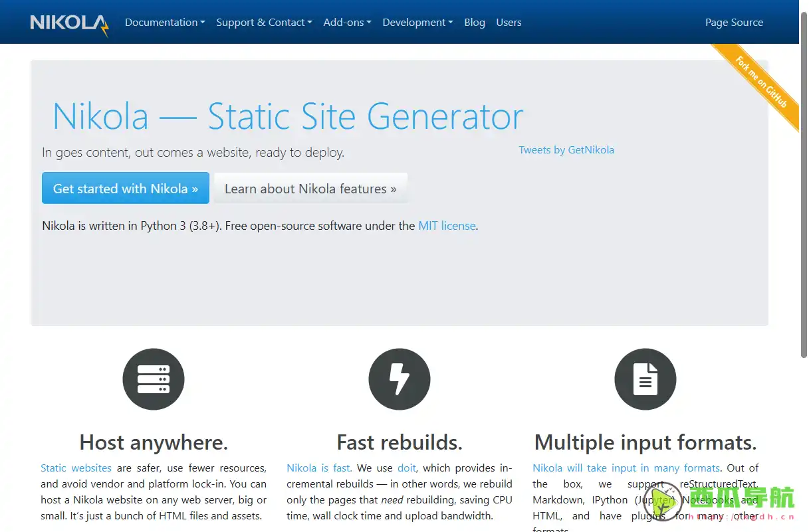Image resolution: width=809 pixels, height=532 pixels.
Task: Click Learn about Nikola features button
Action: tap(310, 189)
